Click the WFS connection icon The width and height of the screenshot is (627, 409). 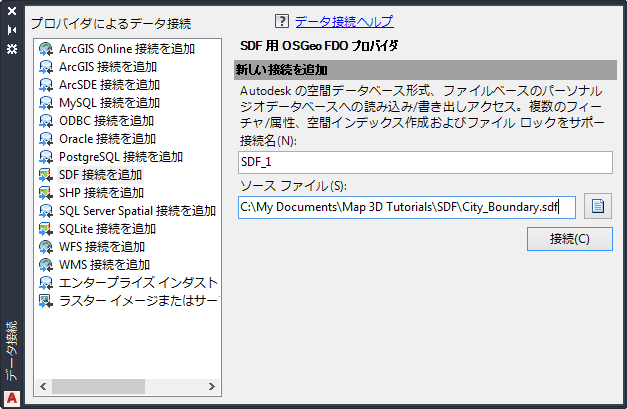click(x=46, y=247)
